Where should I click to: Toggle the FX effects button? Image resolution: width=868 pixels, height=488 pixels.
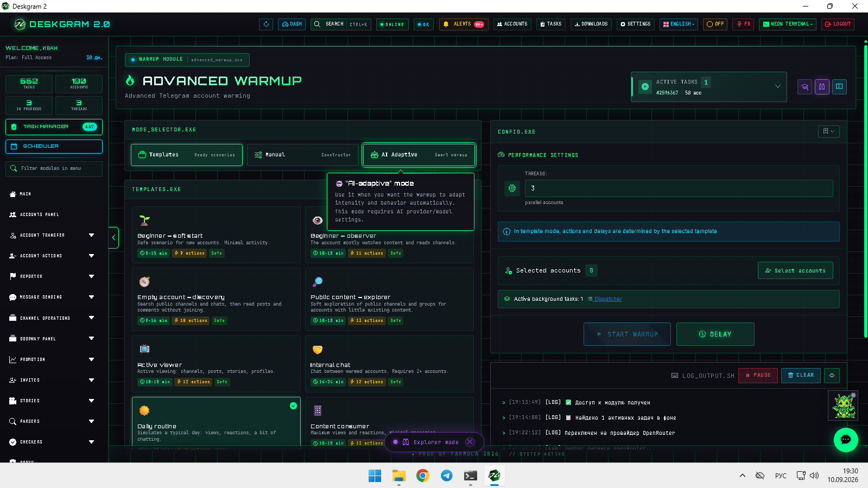coord(743,24)
